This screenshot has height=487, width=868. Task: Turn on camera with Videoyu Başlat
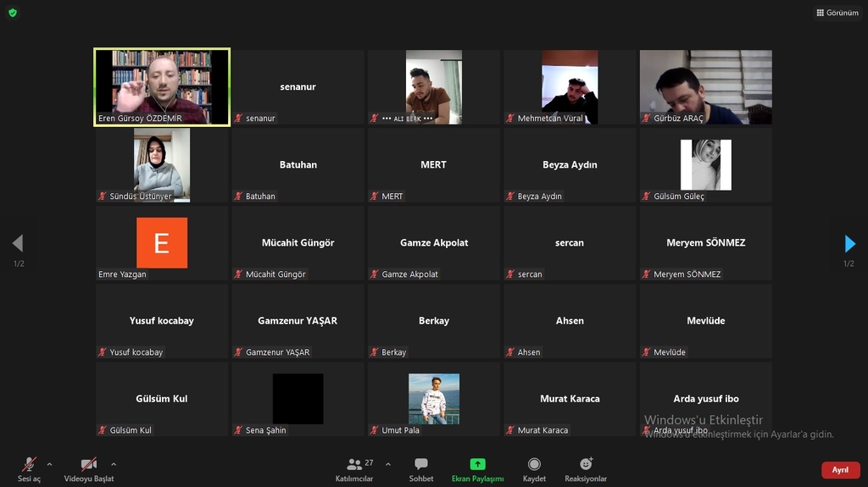tap(89, 468)
